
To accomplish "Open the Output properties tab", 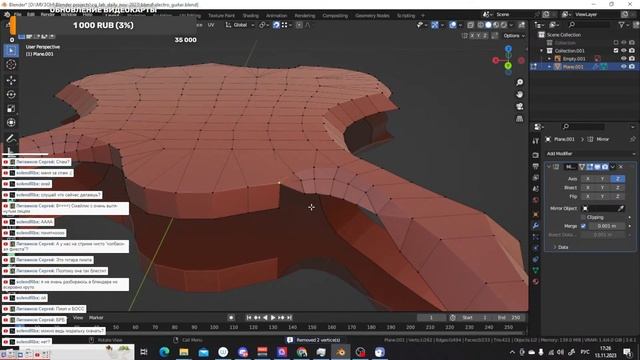I will [536, 166].
